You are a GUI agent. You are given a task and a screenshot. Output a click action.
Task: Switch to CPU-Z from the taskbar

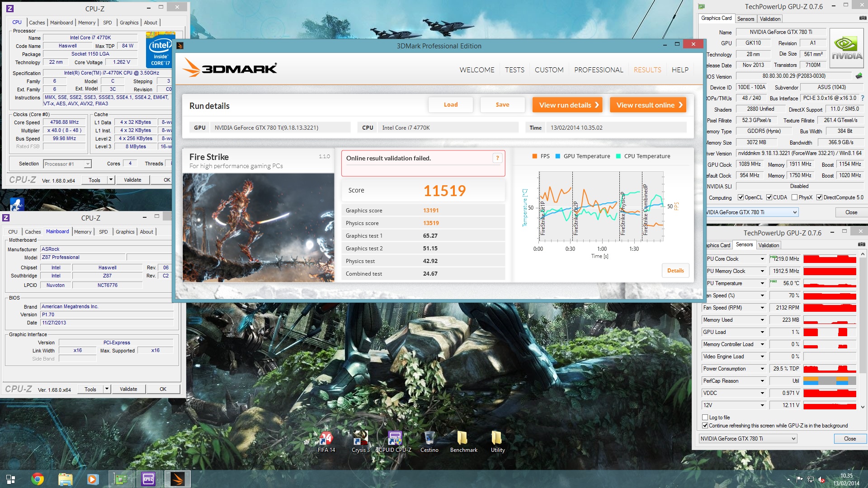148,479
